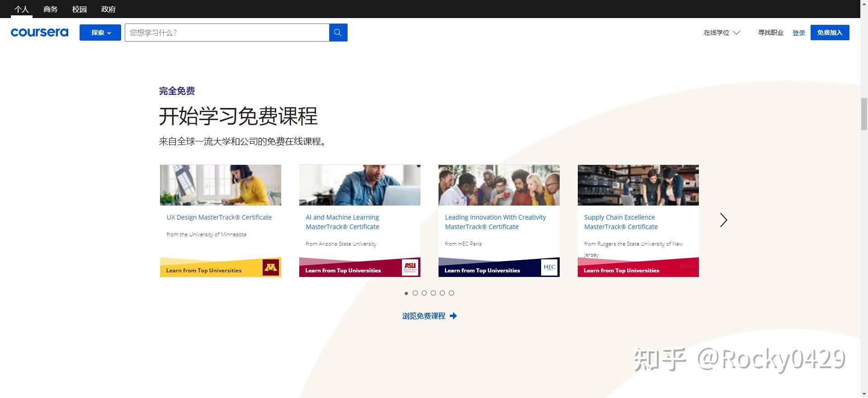Click the ASU logo badge

click(x=410, y=267)
